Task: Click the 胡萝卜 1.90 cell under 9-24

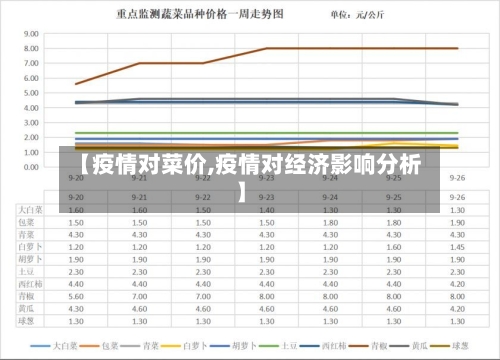Action: 330,259
